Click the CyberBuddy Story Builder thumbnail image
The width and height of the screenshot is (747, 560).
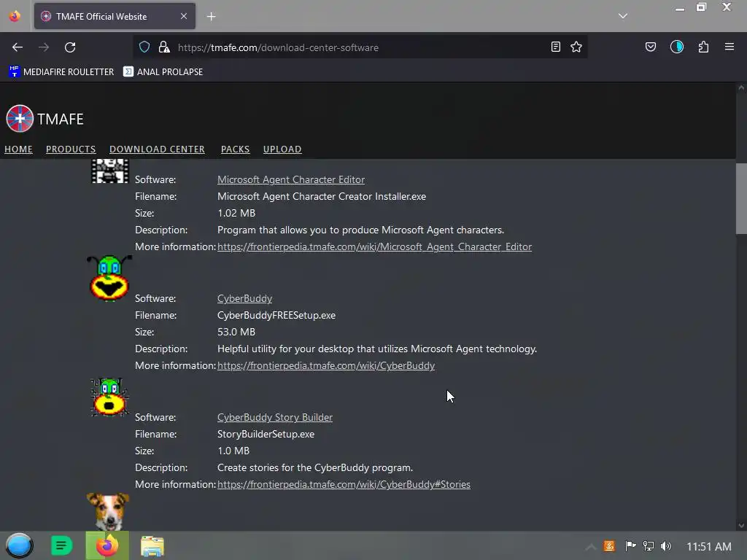coord(109,397)
